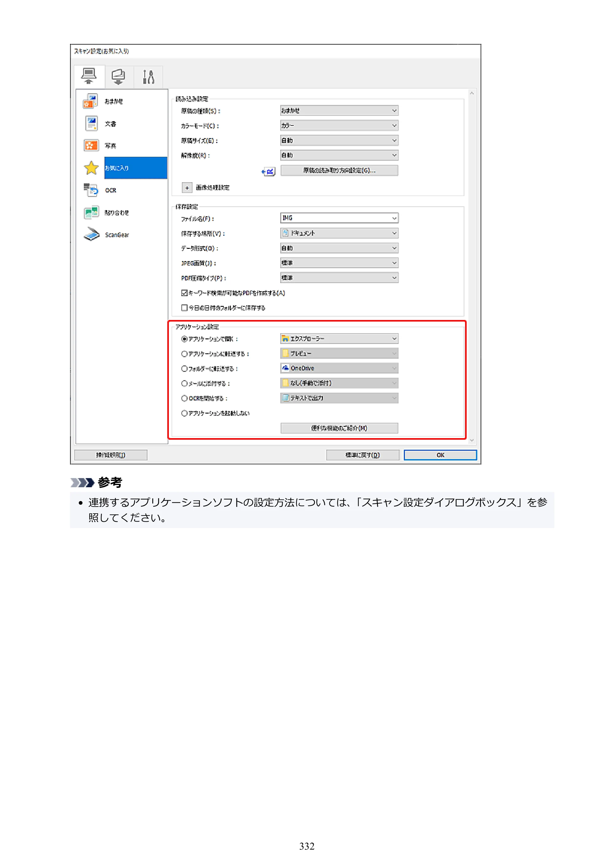The width and height of the screenshot is (614, 868).
Task: Uncheck keyword-searchable PDF checkbox
Action: (x=184, y=293)
